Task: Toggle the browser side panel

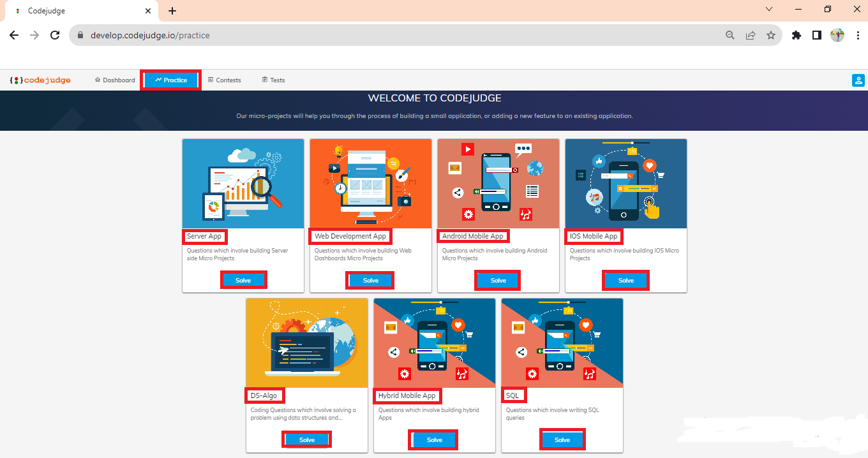Action: pos(816,36)
